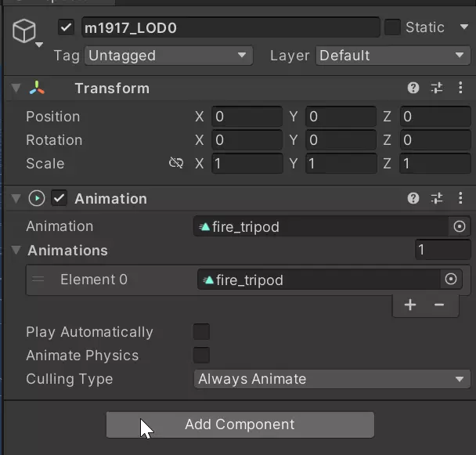
Task: Open Transform component more options menu
Action: click(x=460, y=88)
